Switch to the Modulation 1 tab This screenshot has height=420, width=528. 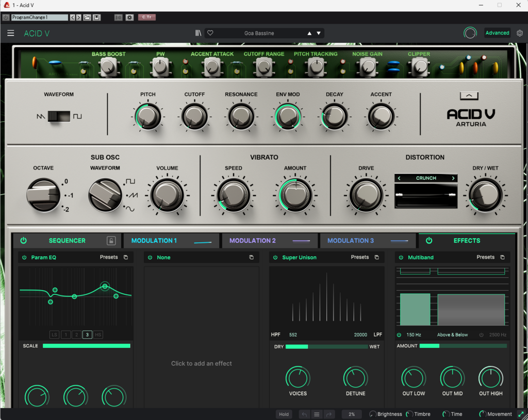coord(171,241)
